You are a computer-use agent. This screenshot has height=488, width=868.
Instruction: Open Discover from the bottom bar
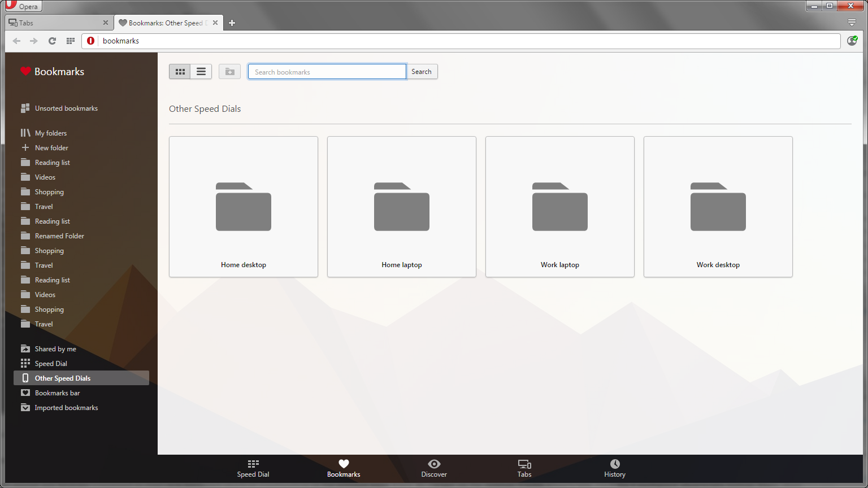(433, 468)
